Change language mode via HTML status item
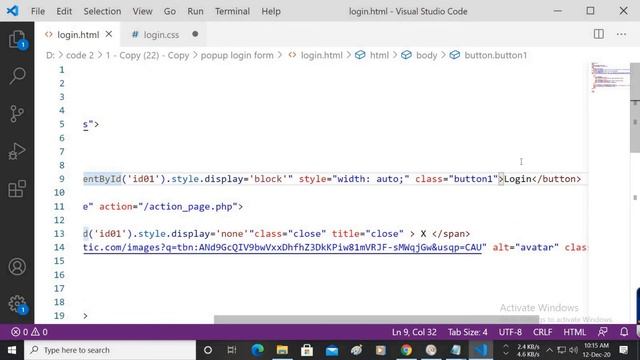This screenshot has height=360, width=640. (574, 332)
